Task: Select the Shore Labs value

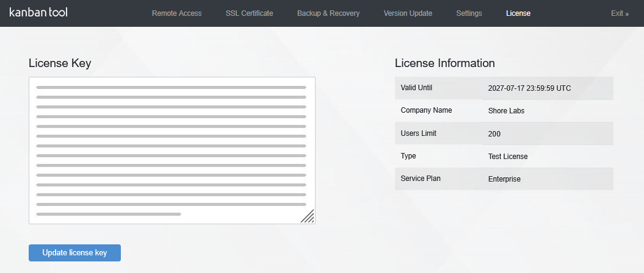Action: coord(507,111)
